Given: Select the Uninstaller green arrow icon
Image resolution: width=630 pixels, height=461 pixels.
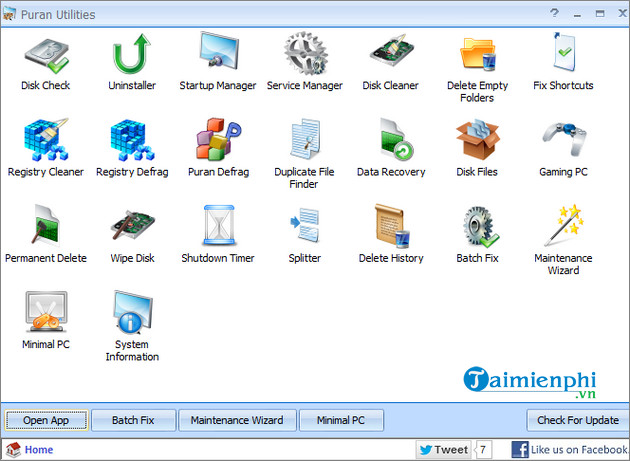Looking at the screenshot, I should pyautogui.click(x=132, y=53).
